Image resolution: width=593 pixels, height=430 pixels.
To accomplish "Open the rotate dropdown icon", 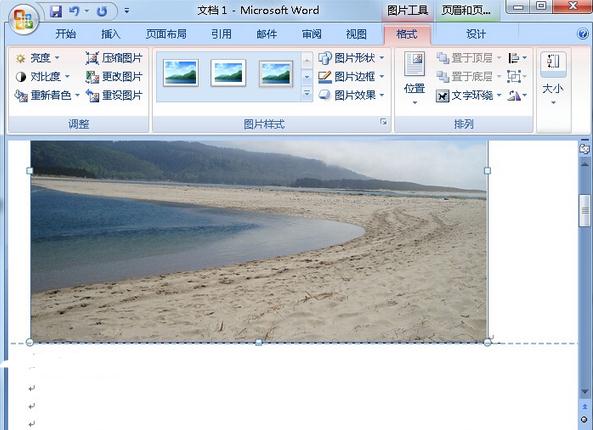I will 517,95.
